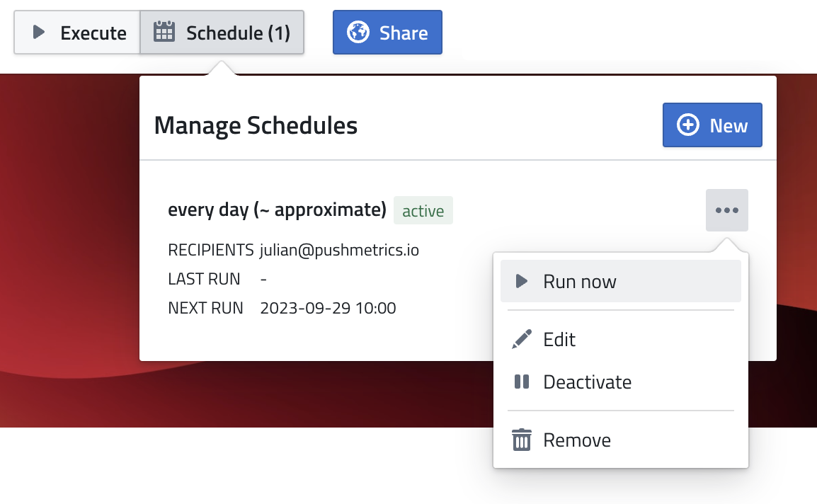Select the schedule name every day (~ approximate)
This screenshot has width=817, height=504.
pyautogui.click(x=276, y=210)
